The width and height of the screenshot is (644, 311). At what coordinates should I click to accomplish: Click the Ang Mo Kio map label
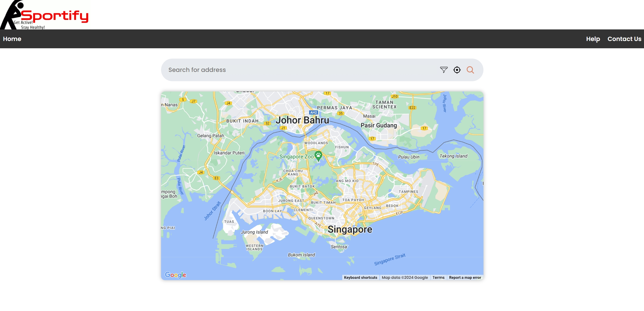click(347, 181)
